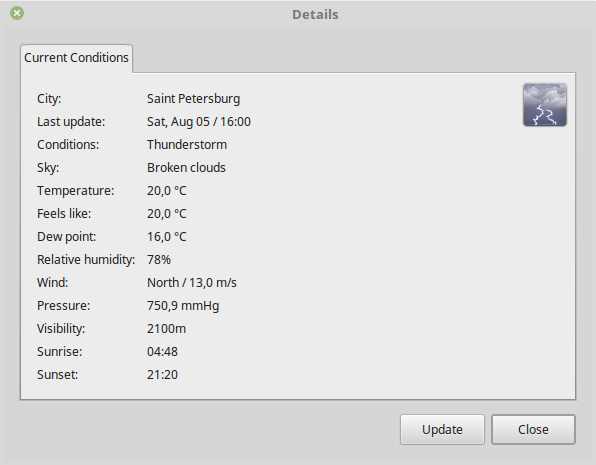Select the Current Conditions tab

tap(76, 58)
